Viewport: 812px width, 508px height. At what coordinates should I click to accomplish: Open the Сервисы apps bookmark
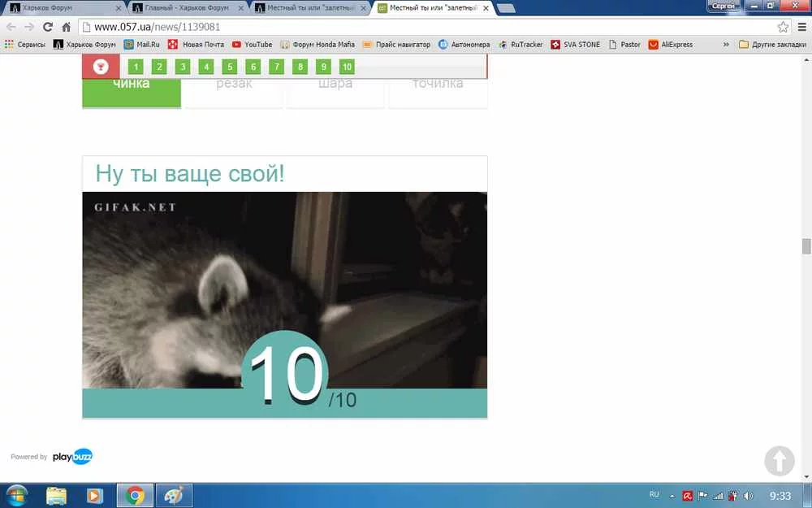[25, 45]
